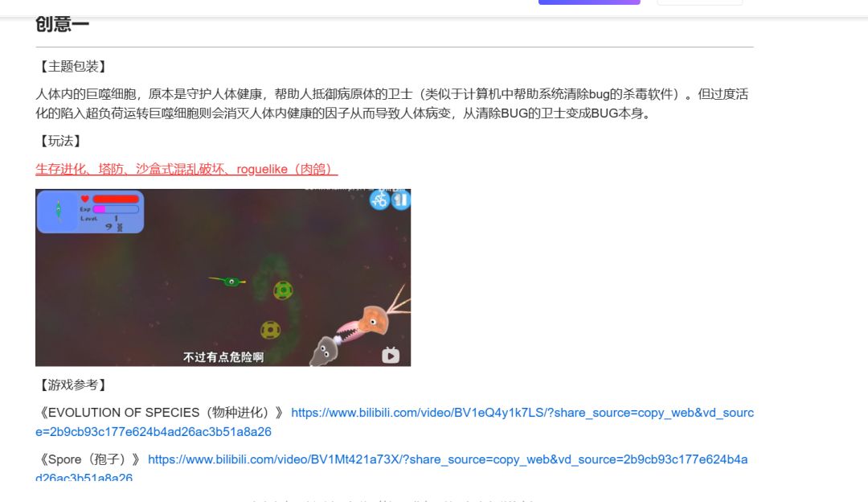Click the white outlined button at the top

700,2
